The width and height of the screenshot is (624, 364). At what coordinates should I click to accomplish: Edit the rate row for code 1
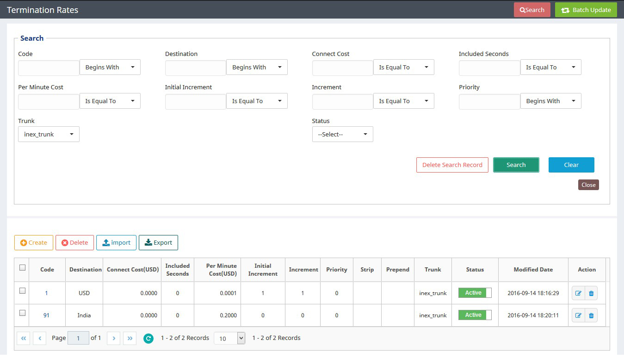click(x=578, y=293)
